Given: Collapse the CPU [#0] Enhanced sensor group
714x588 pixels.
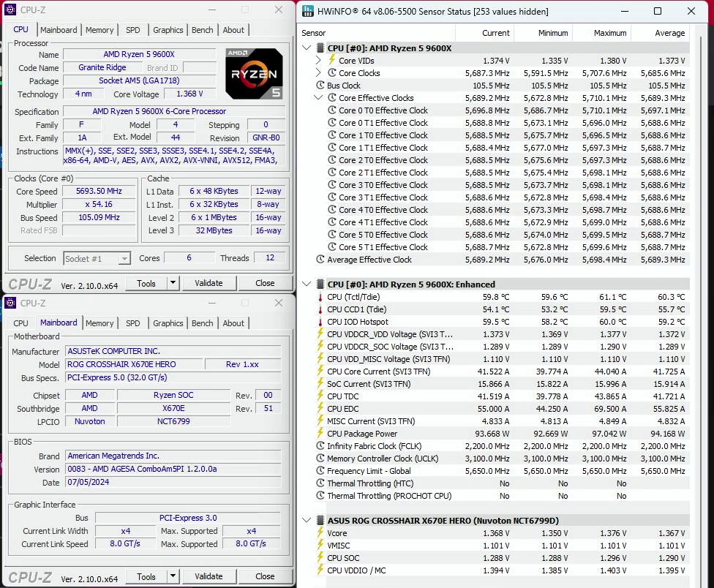Looking at the screenshot, I should click(x=307, y=284).
